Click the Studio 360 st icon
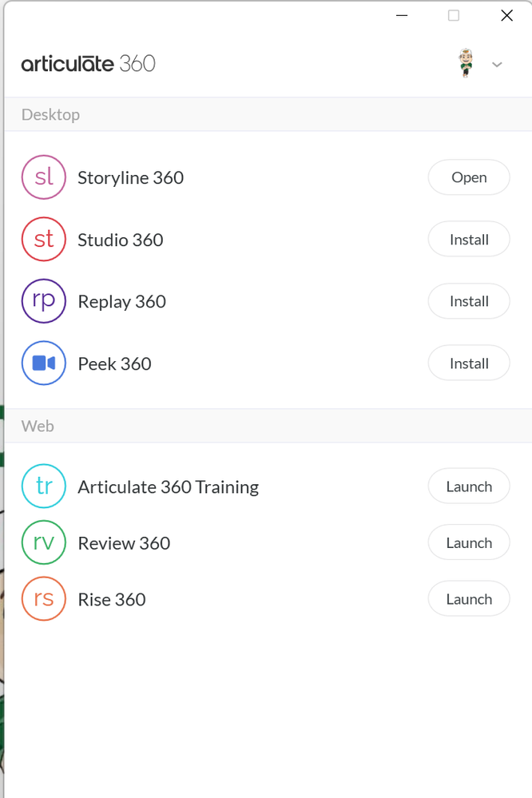This screenshot has width=532, height=798. coord(44,240)
